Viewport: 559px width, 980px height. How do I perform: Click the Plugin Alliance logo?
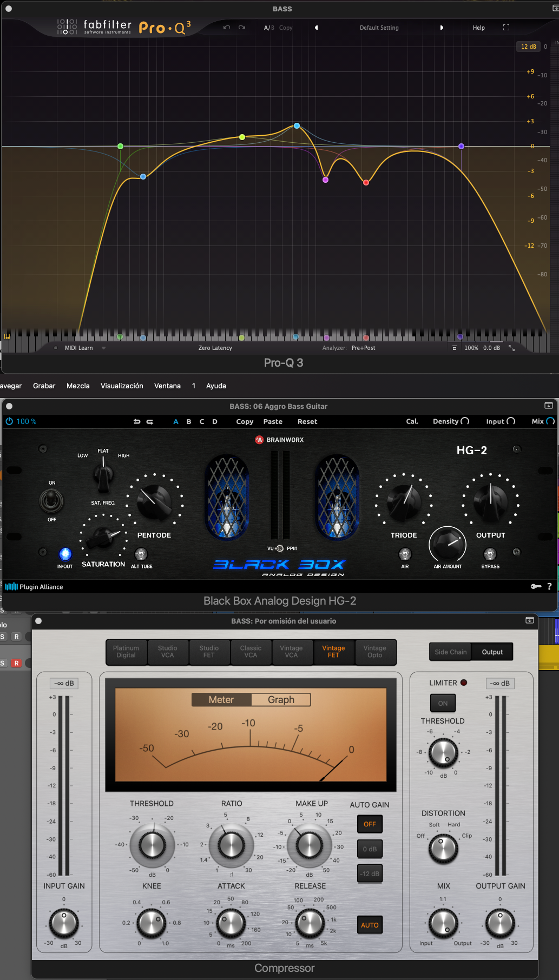pos(34,587)
